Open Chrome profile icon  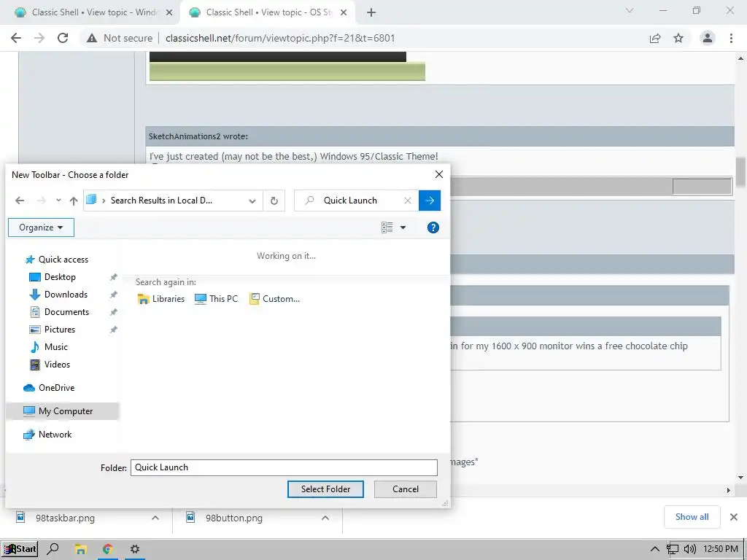(x=708, y=38)
